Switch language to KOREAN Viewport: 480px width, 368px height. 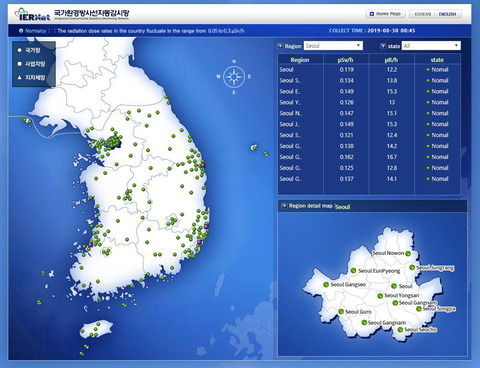pos(422,14)
